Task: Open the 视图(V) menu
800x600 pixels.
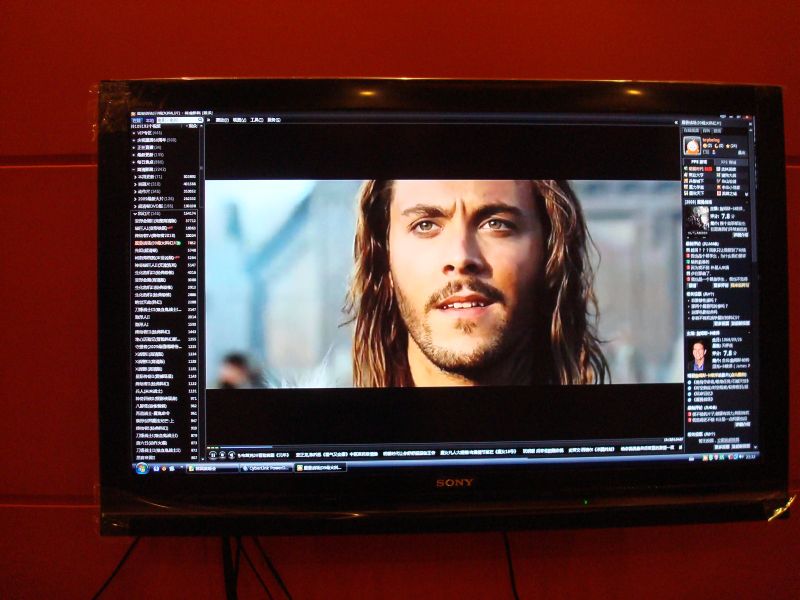Action: 239,120
